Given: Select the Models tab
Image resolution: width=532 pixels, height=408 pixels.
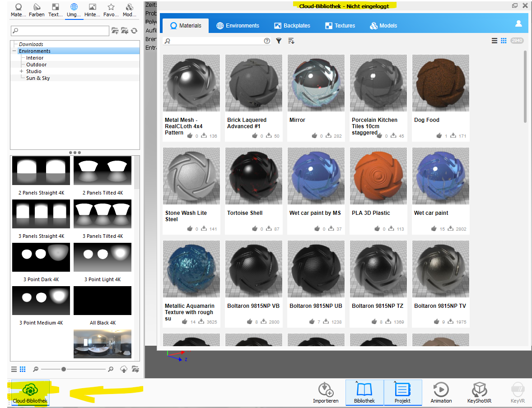Looking at the screenshot, I should [383, 26].
